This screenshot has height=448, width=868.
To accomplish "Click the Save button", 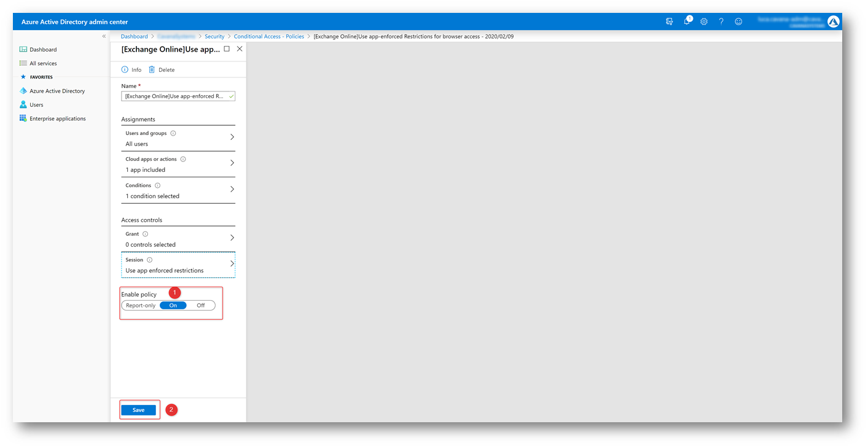I will click(139, 410).
